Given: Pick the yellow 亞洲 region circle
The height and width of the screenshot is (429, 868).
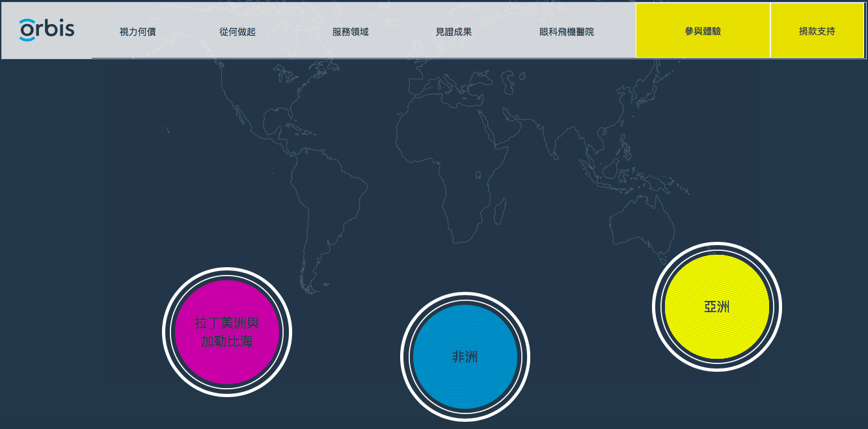Looking at the screenshot, I should (x=716, y=307).
